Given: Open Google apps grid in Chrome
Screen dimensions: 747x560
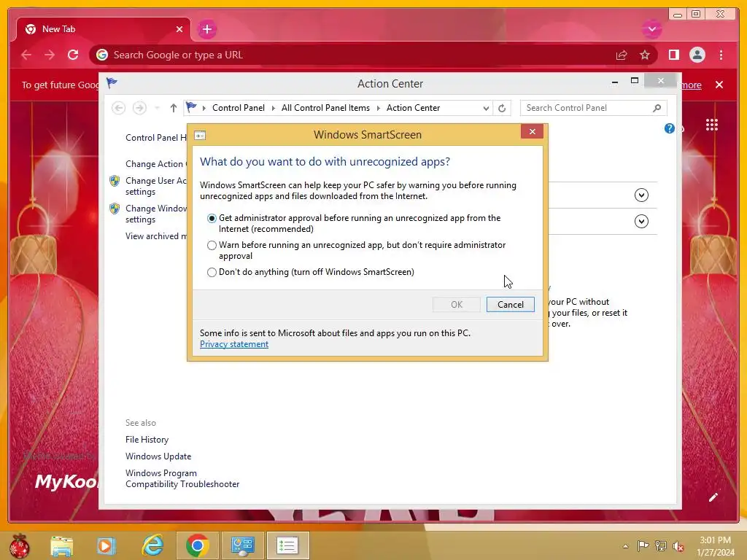Looking at the screenshot, I should click(x=712, y=125).
